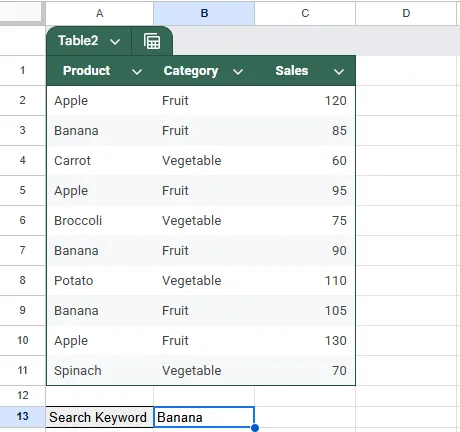Select the sales value 120

pos(305,101)
